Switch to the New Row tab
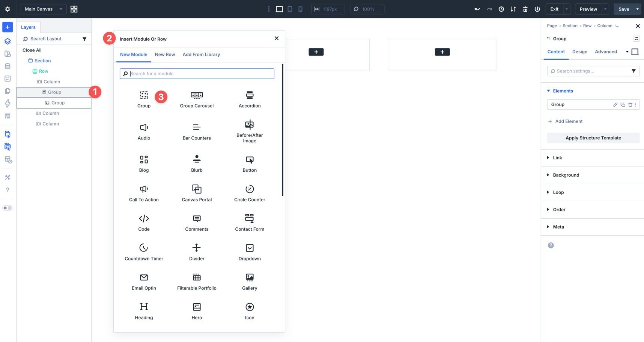The width and height of the screenshot is (644, 342). click(x=165, y=54)
